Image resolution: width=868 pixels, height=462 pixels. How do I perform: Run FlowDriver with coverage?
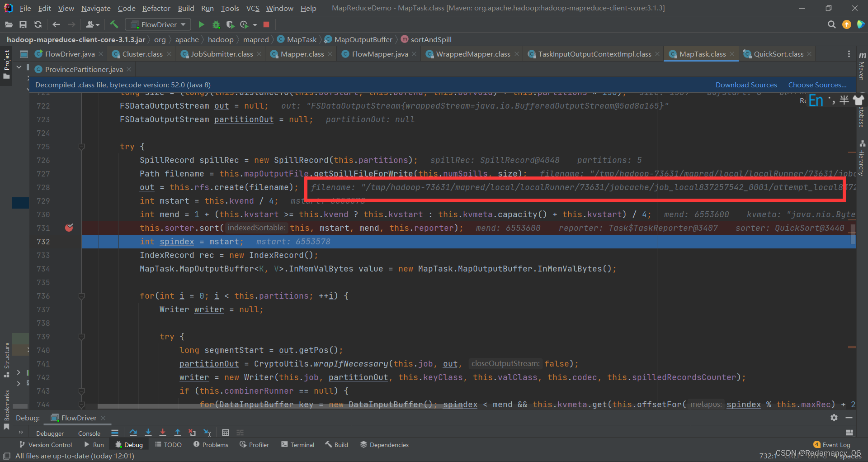point(230,24)
